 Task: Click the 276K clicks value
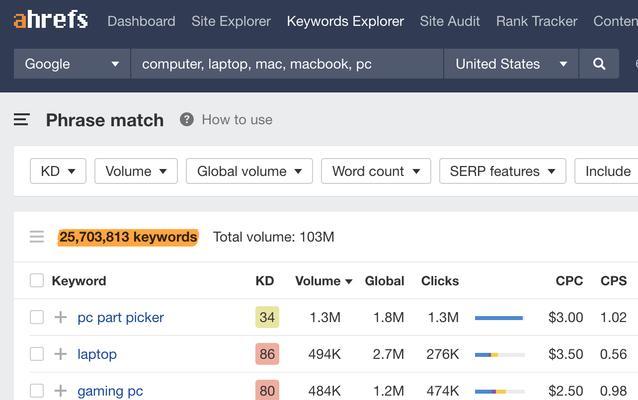tap(442, 354)
